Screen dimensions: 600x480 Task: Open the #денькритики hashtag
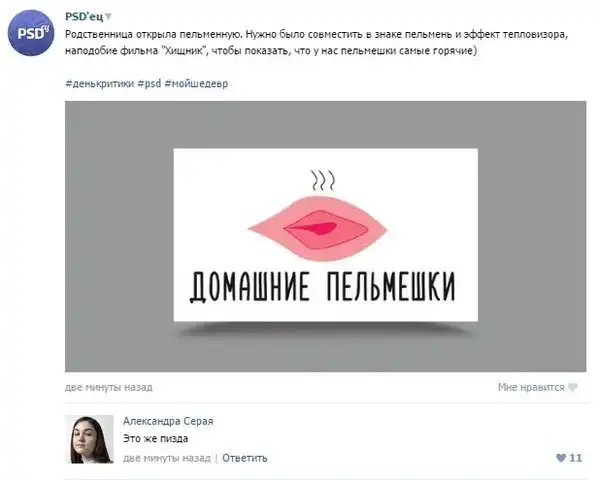tap(99, 83)
